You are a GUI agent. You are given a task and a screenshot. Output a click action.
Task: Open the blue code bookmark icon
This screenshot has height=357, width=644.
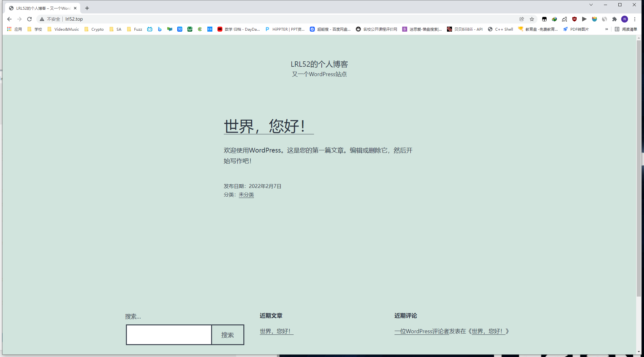[210, 29]
